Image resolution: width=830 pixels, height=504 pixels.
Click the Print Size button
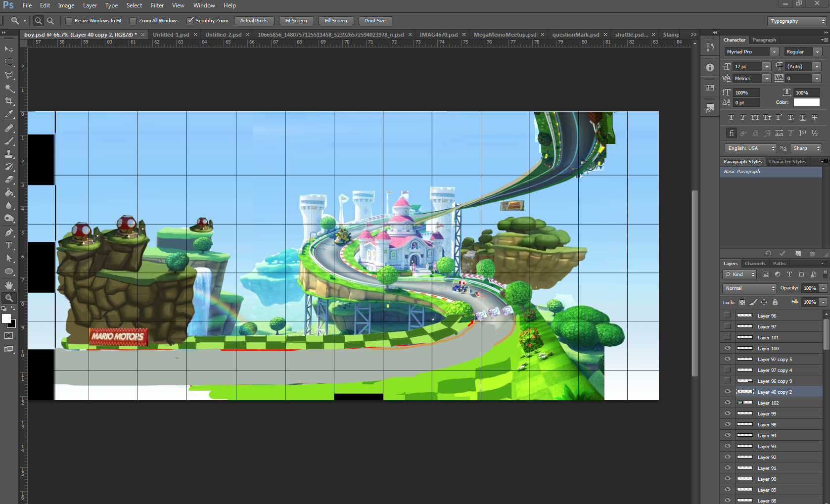click(x=375, y=21)
